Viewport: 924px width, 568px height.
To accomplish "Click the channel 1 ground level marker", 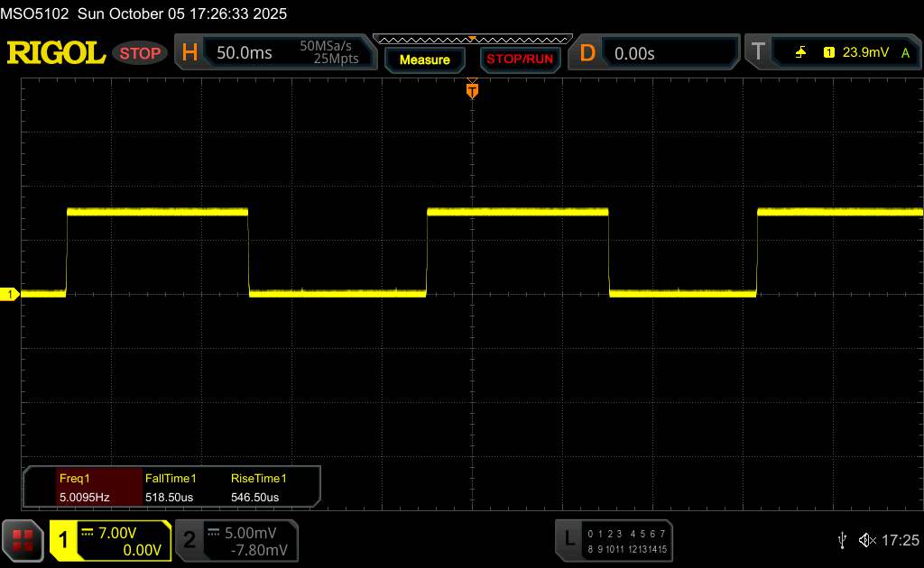I will 11,295.
